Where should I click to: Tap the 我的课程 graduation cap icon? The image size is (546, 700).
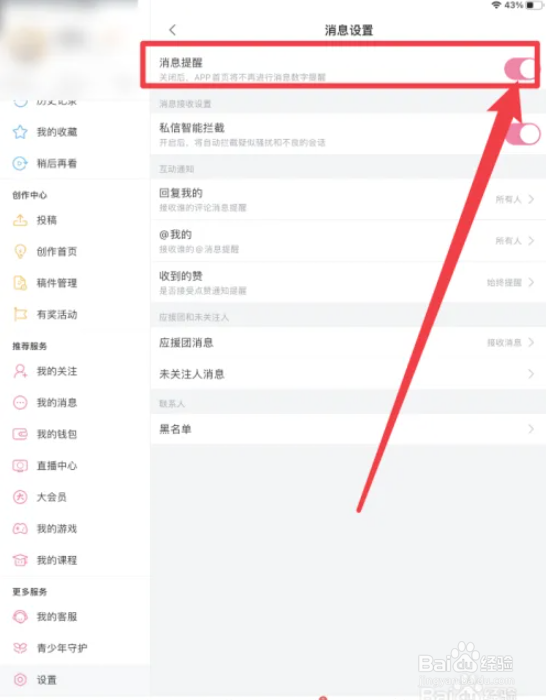(x=20, y=560)
